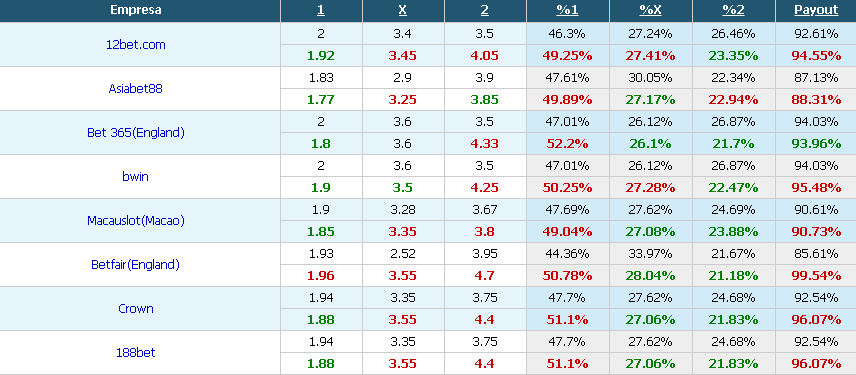Screen dimensions: 856x375
Task: Open the Asiabet88 bookmaker link
Action: (x=135, y=88)
